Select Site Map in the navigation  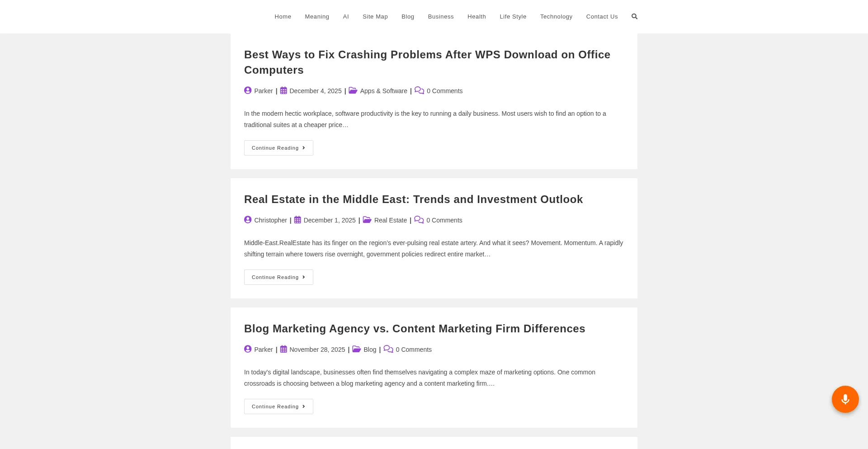pos(375,17)
